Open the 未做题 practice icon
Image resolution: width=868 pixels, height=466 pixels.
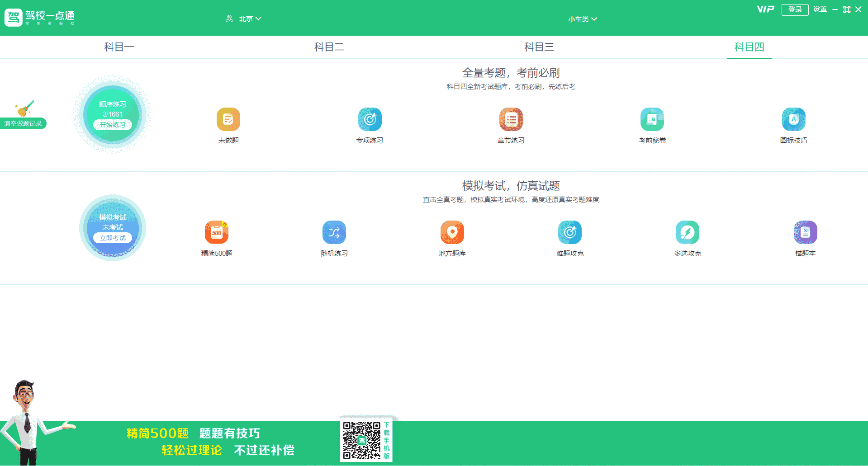coord(228,119)
